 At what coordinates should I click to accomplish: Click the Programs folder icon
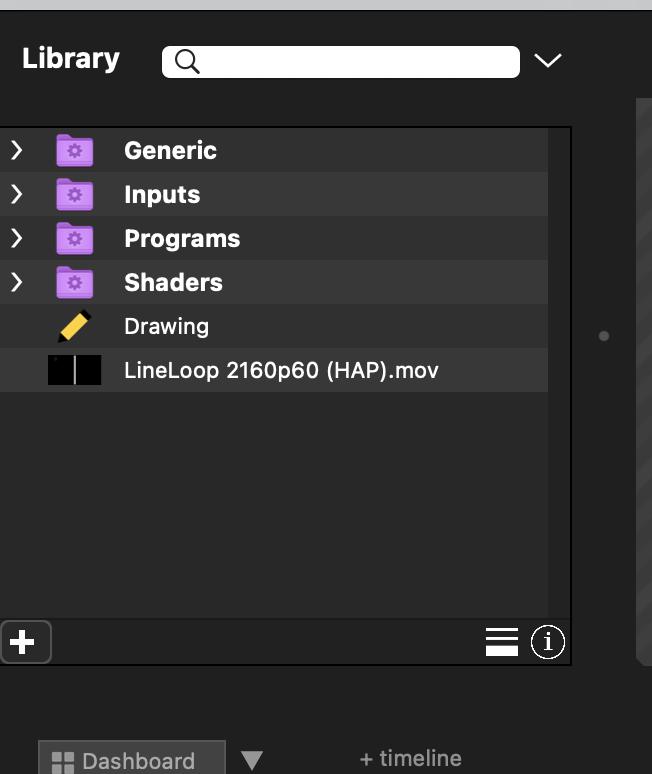pos(75,238)
